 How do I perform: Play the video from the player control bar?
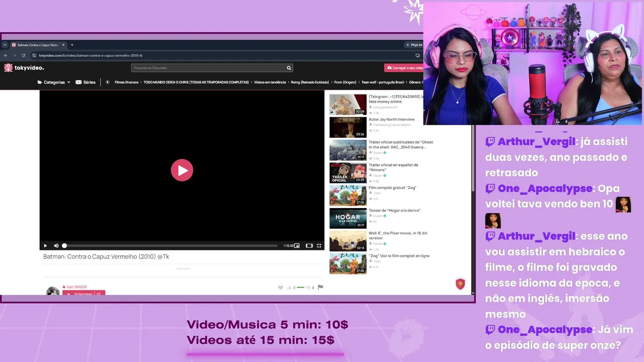45,246
